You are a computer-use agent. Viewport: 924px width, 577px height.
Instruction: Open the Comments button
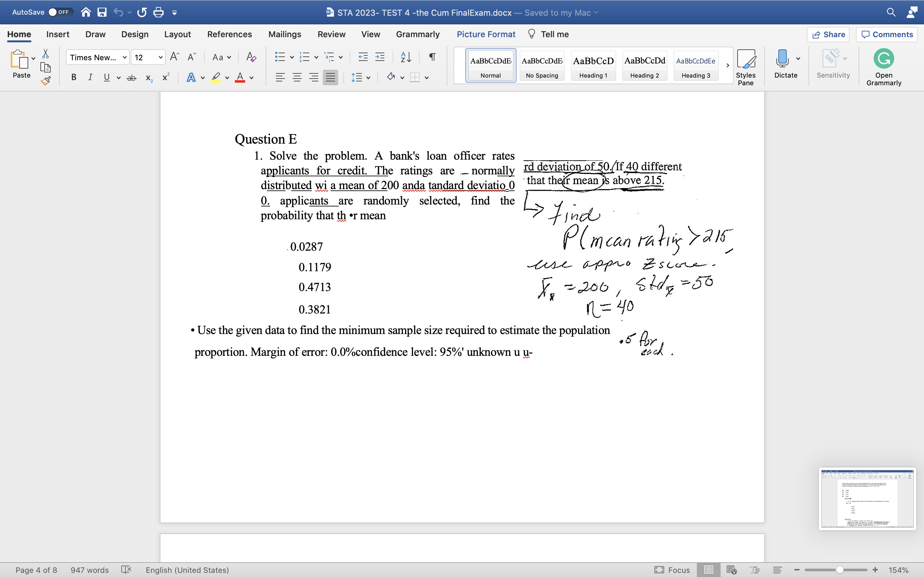(x=886, y=34)
